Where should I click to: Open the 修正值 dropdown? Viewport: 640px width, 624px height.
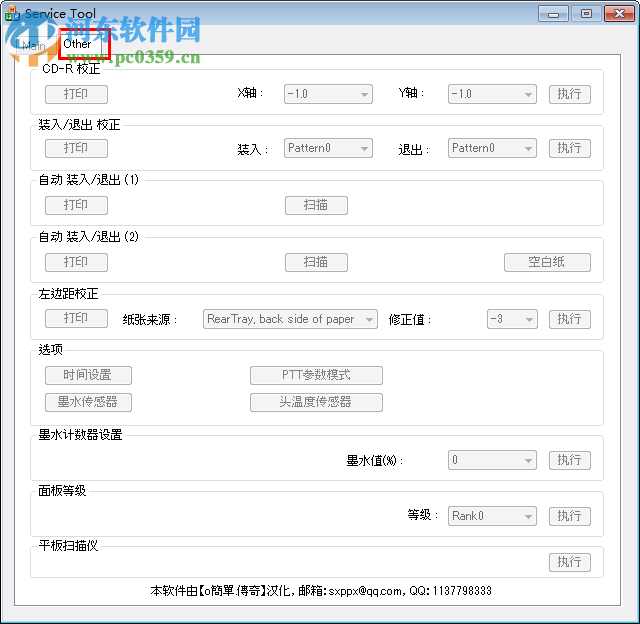pyautogui.click(x=512, y=319)
